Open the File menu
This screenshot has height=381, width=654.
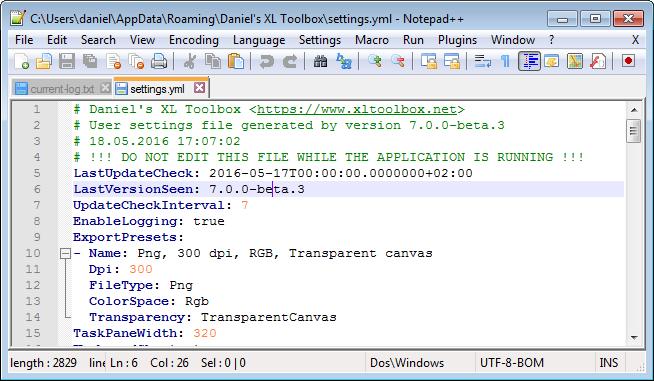pos(24,40)
